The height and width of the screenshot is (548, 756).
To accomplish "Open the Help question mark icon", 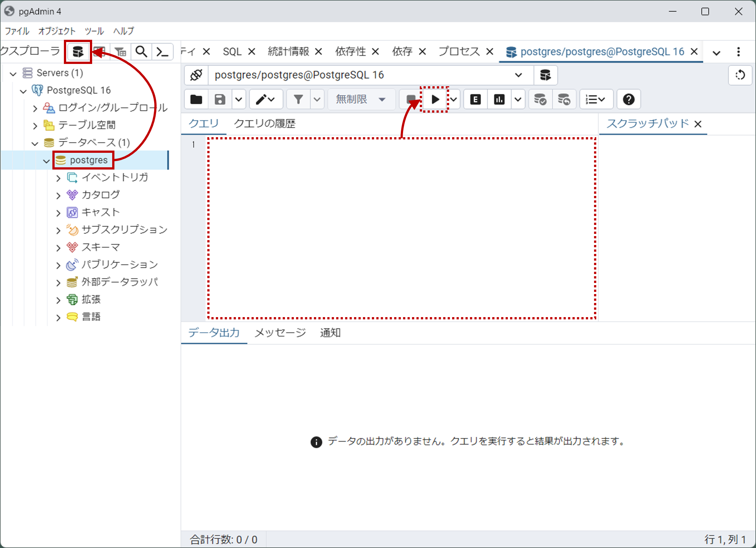I will (629, 99).
